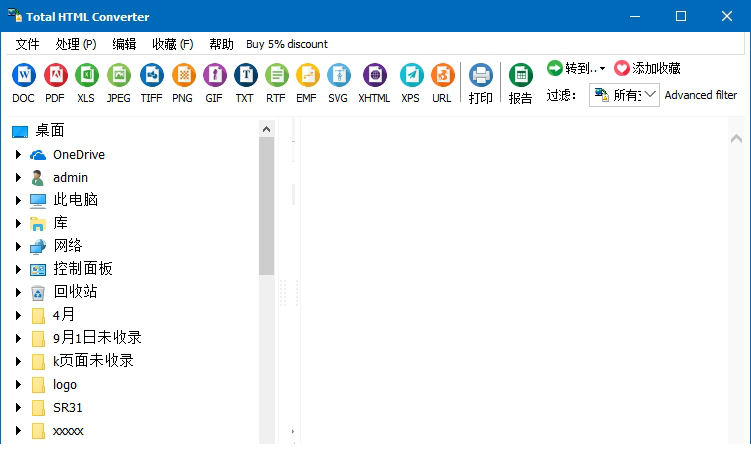Expand the 9月1日未收录 folder

[x=18, y=338]
